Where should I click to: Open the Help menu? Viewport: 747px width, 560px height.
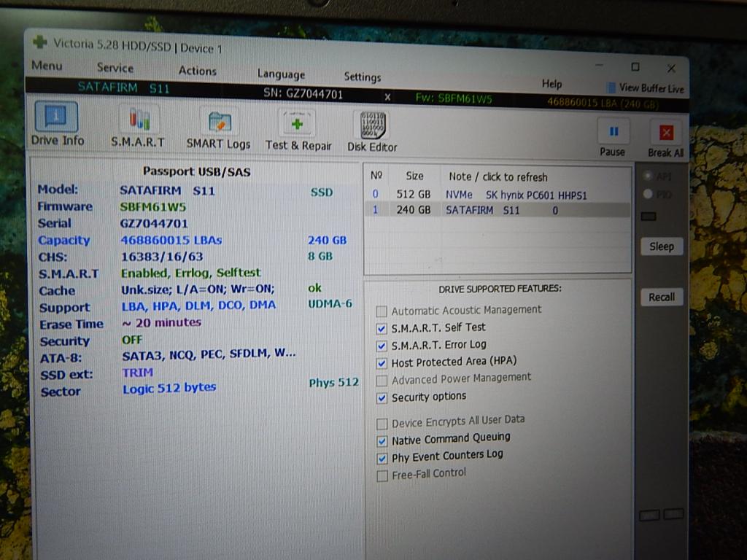click(551, 84)
